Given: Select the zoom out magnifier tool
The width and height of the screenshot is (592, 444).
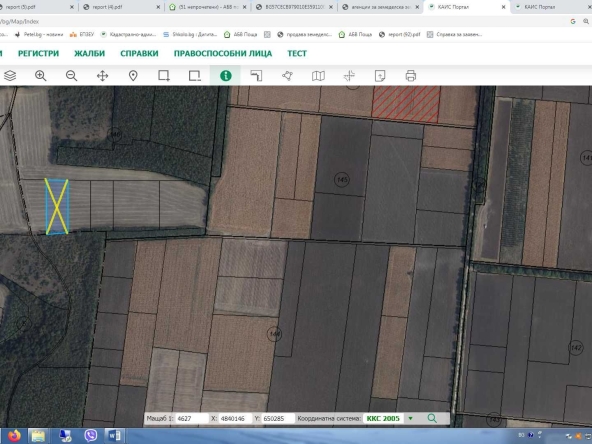Looking at the screenshot, I should tap(71, 76).
